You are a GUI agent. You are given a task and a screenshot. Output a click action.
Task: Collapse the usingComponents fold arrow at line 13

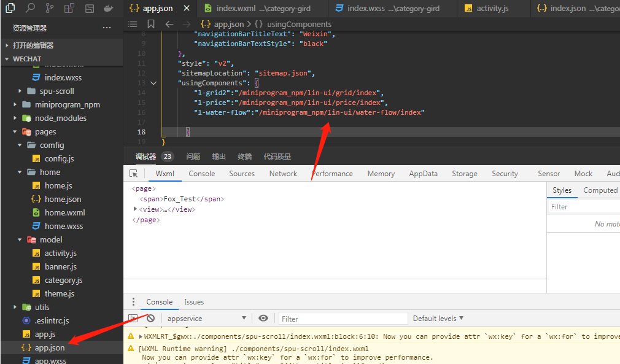(154, 83)
